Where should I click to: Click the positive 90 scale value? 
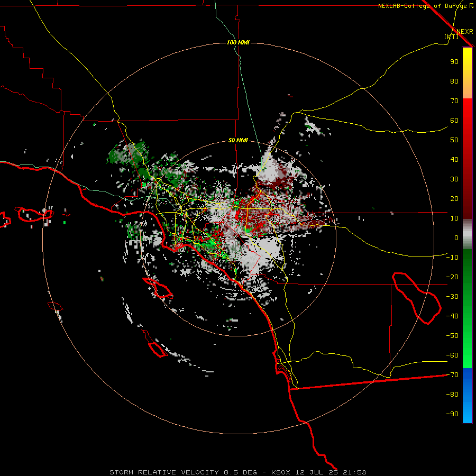click(x=454, y=62)
